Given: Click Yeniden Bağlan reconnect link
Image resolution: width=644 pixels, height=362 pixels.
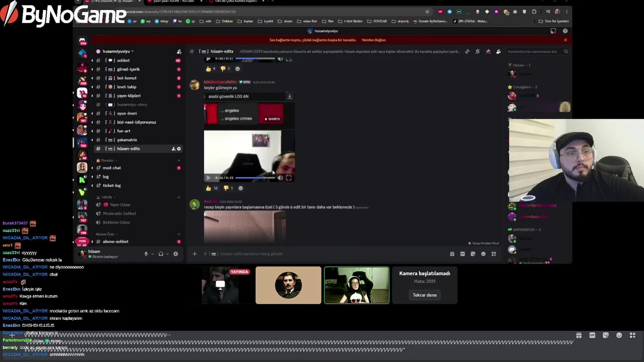Looking at the screenshot, I should tap(373, 40).
